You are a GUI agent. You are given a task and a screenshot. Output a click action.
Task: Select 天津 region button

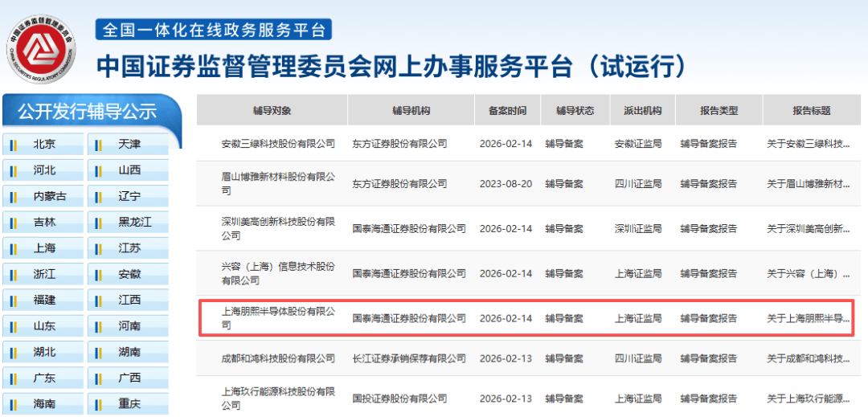(x=129, y=145)
